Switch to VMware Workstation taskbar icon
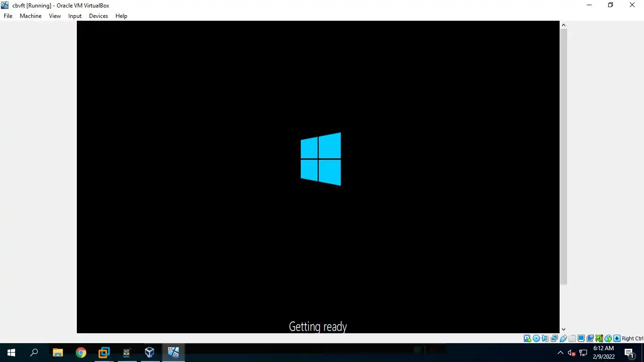This screenshot has width=644, height=362. point(104,353)
